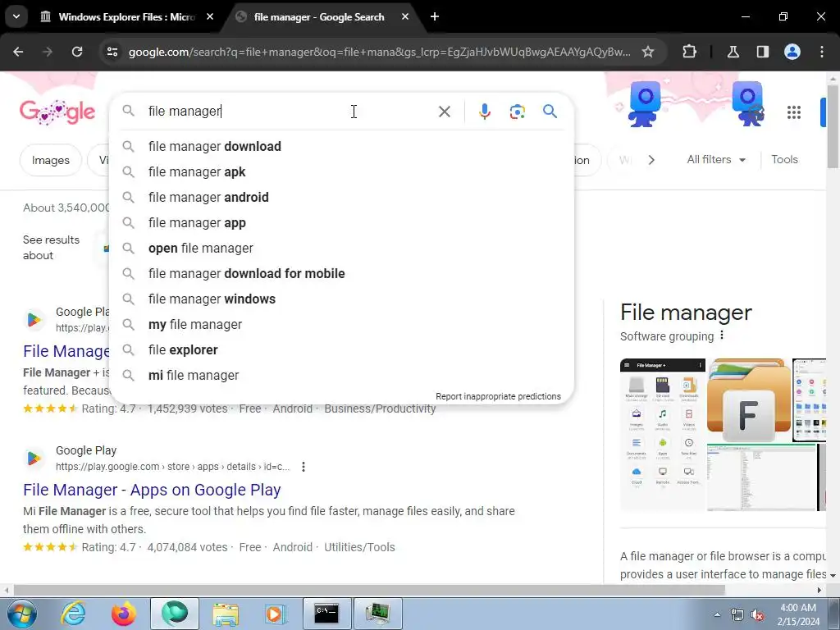Open the tab search dropdown arrow

click(x=16, y=16)
